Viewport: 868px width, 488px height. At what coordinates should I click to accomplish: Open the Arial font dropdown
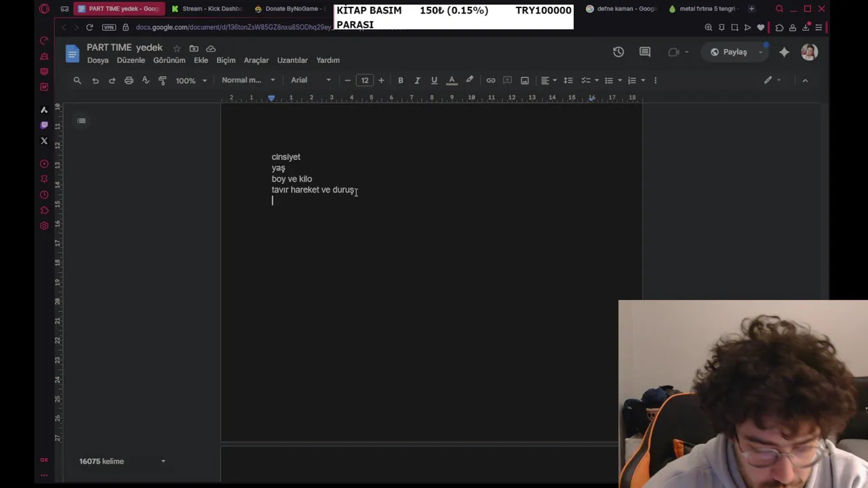coord(311,80)
